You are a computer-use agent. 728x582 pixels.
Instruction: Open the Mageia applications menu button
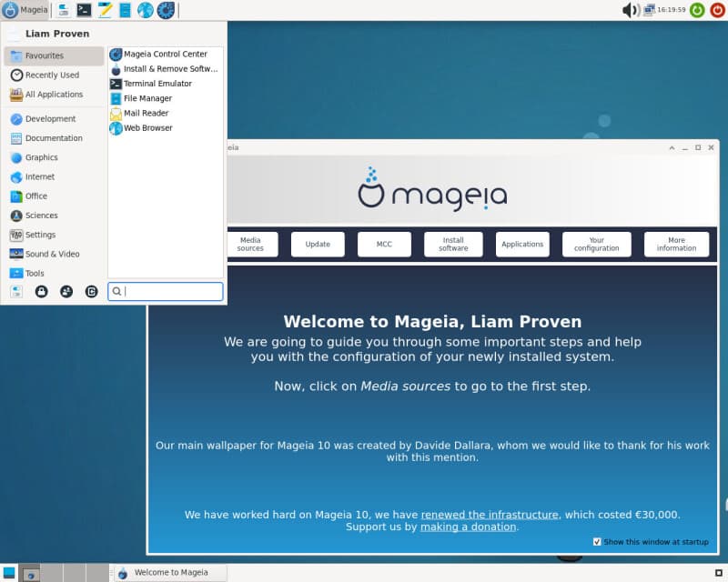(25, 10)
